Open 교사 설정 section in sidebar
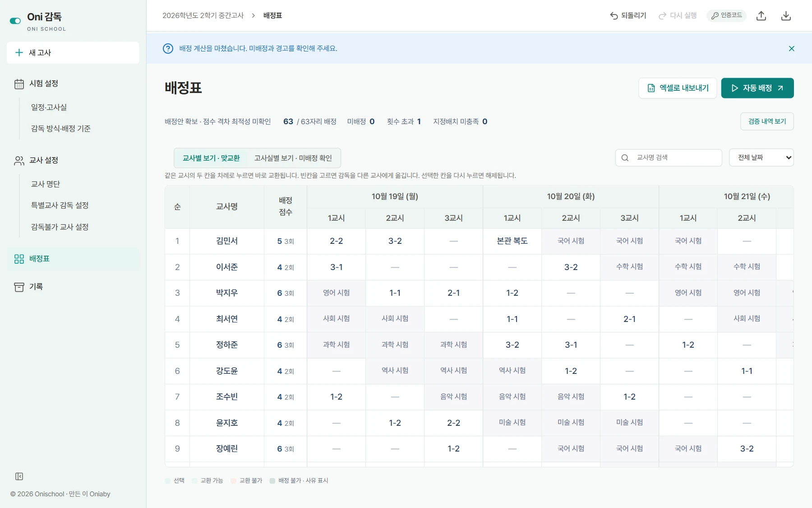Image resolution: width=812 pixels, height=508 pixels. click(x=73, y=160)
